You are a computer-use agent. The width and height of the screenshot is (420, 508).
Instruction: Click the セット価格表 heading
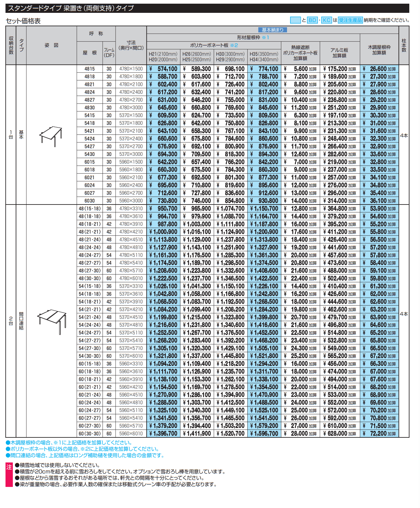23,21
